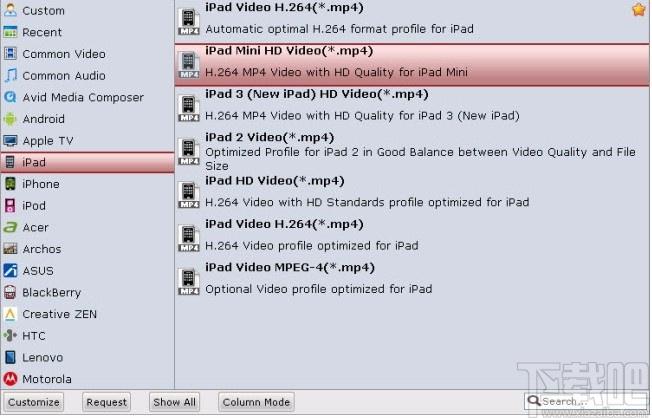Select 'H.264 Video profile optimized for iPad' entry

click(x=412, y=238)
